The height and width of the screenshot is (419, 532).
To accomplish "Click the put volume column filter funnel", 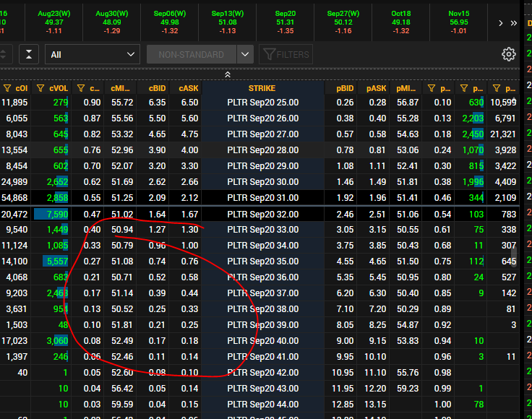I will pyautogui.click(x=464, y=88).
